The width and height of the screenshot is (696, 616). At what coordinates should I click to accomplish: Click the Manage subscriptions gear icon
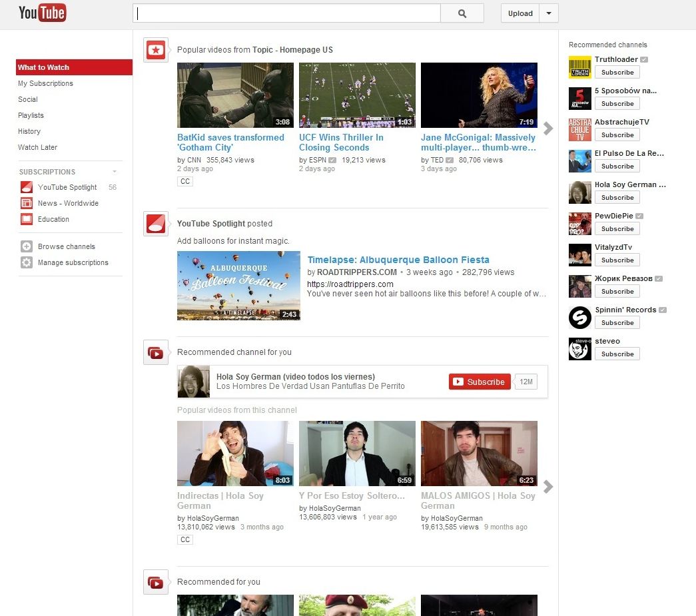(27, 262)
